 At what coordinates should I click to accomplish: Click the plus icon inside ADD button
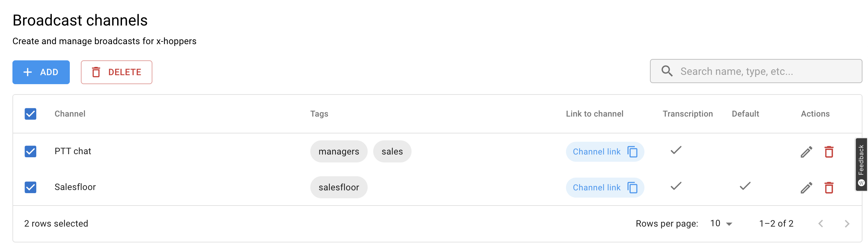coord(27,72)
